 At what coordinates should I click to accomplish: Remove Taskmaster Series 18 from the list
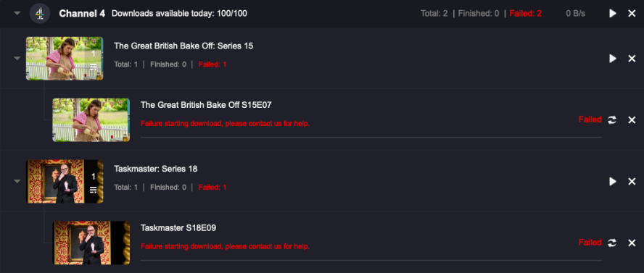click(632, 181)
